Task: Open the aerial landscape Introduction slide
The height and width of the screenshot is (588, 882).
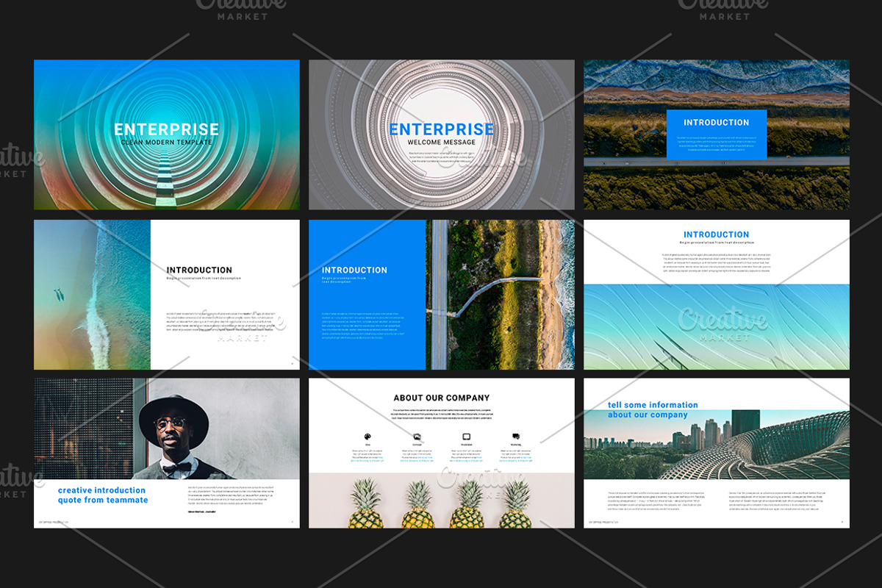Action: [x=717, y=135]
